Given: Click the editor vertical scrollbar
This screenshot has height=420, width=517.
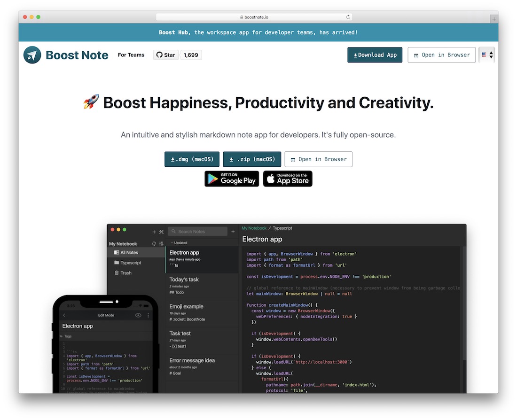Looking at the screenshot, I should [x=464, y=303].
